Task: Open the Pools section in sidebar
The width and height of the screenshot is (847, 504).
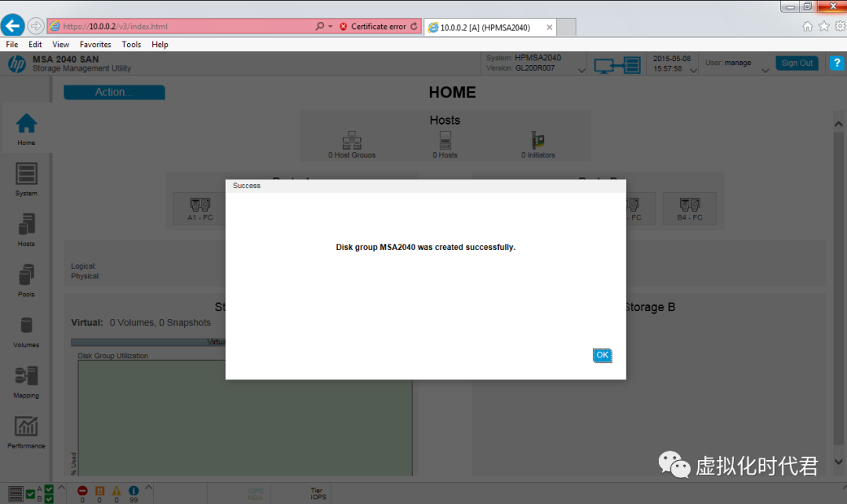Action: (26, 281)
